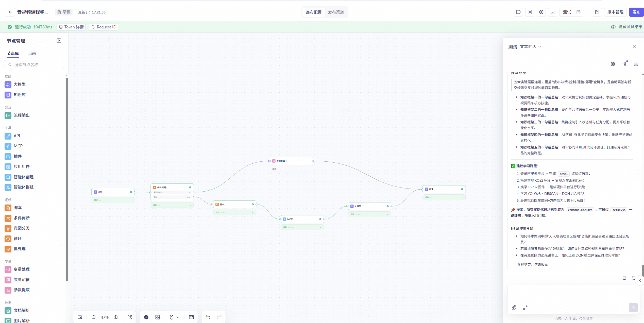Screen dimensions: 644x323
Task: Collapse the node management panel
Action: click(x=59, y=41)
